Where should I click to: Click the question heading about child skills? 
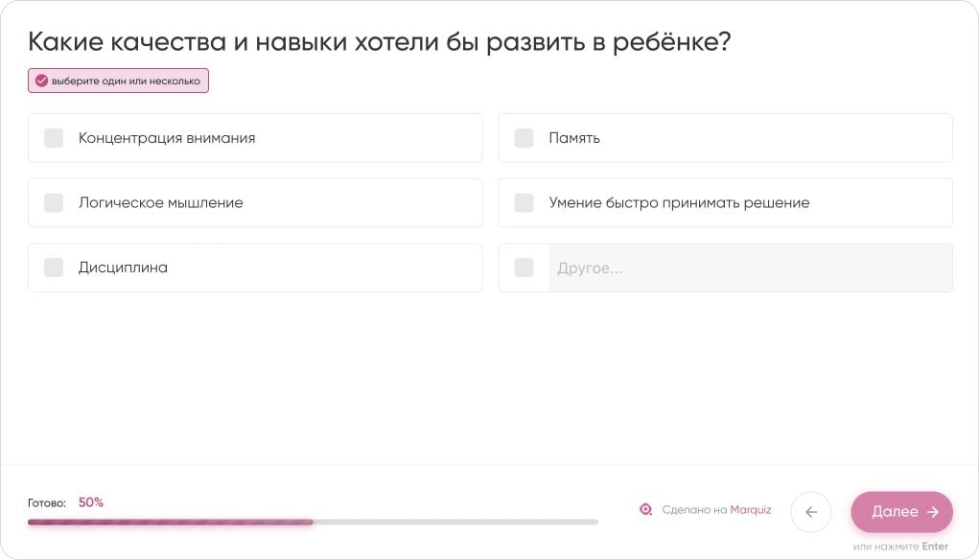(x=379, y=40)
